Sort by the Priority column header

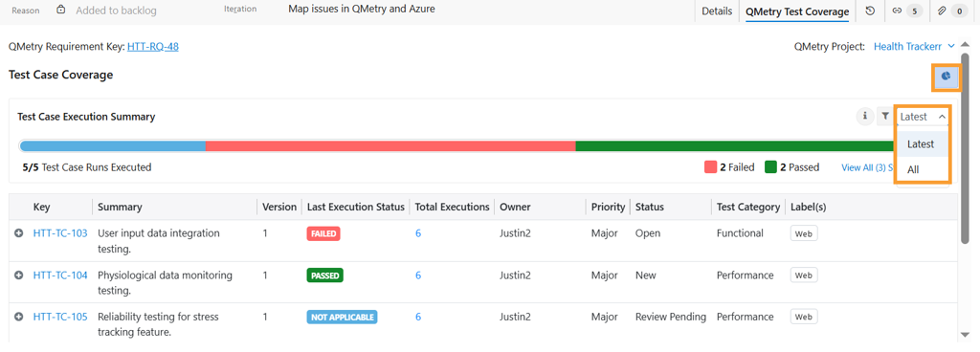click(608, 207)
